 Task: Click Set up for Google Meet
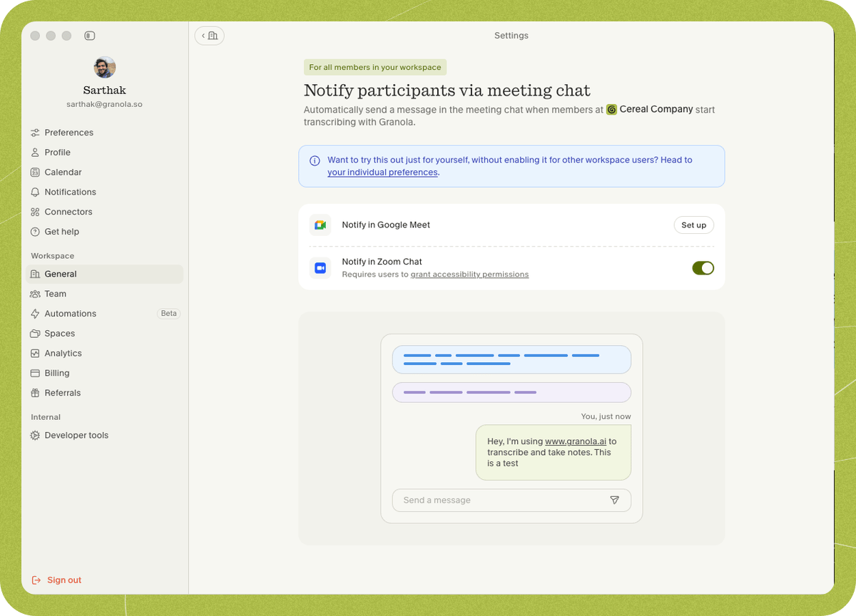click(693, 225)
